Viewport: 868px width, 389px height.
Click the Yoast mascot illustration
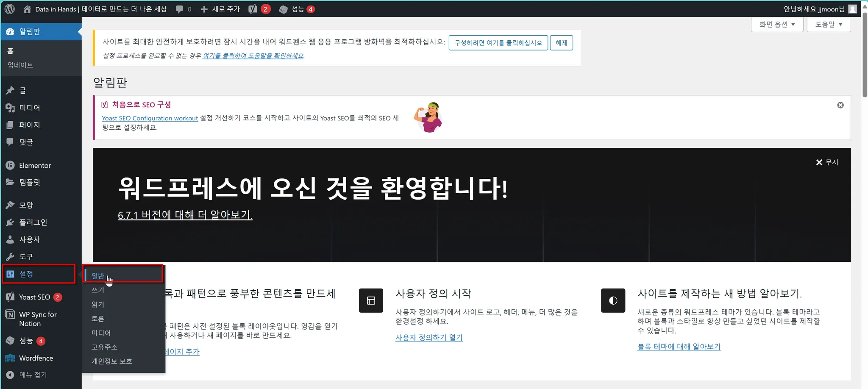coord(428,117)
